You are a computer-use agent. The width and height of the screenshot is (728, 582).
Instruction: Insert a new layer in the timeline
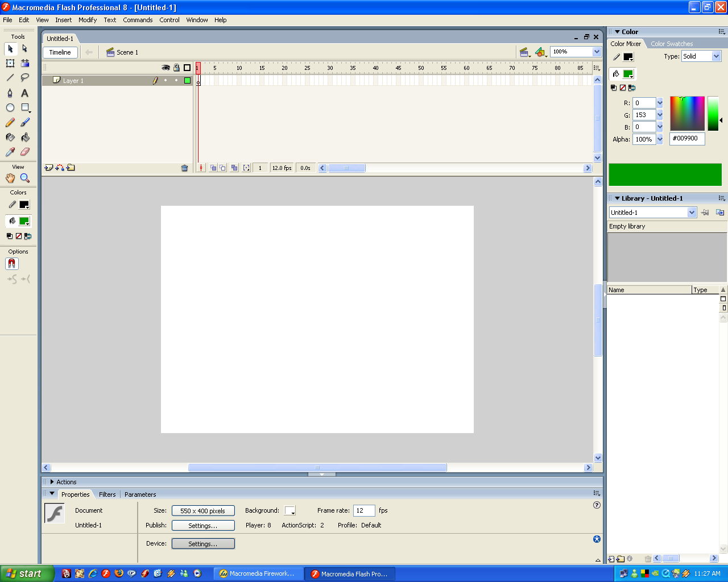click(x=48, y=168)
